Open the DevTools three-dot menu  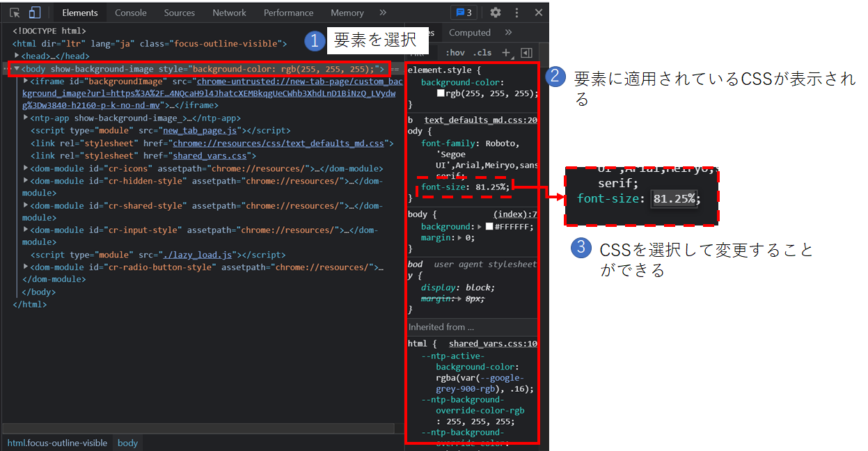(x=517, y=13)
